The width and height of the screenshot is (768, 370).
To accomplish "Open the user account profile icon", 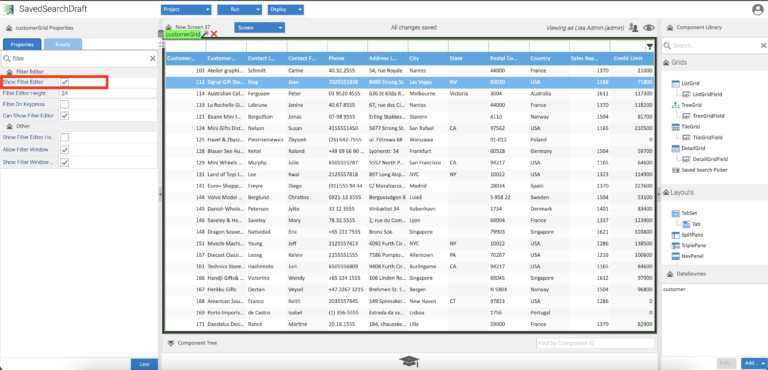I will tap(757, 9).
